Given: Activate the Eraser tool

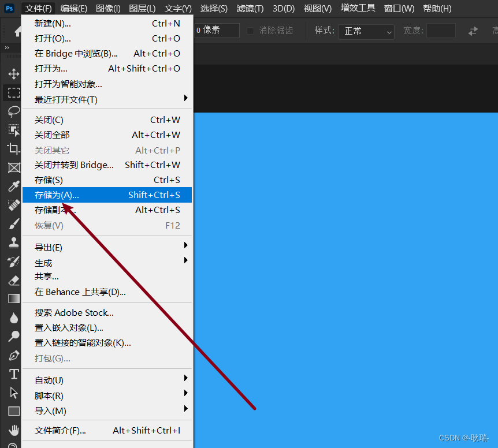Looking at the screenshot, I should [13, 280].
